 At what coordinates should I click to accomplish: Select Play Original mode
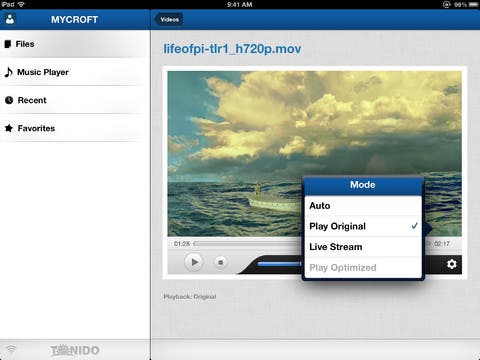click(363, 226)
